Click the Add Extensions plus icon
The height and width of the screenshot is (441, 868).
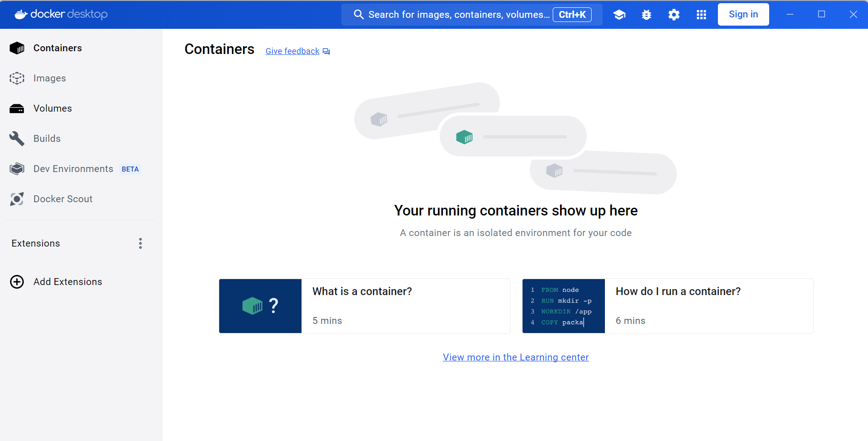pos(17,282)
